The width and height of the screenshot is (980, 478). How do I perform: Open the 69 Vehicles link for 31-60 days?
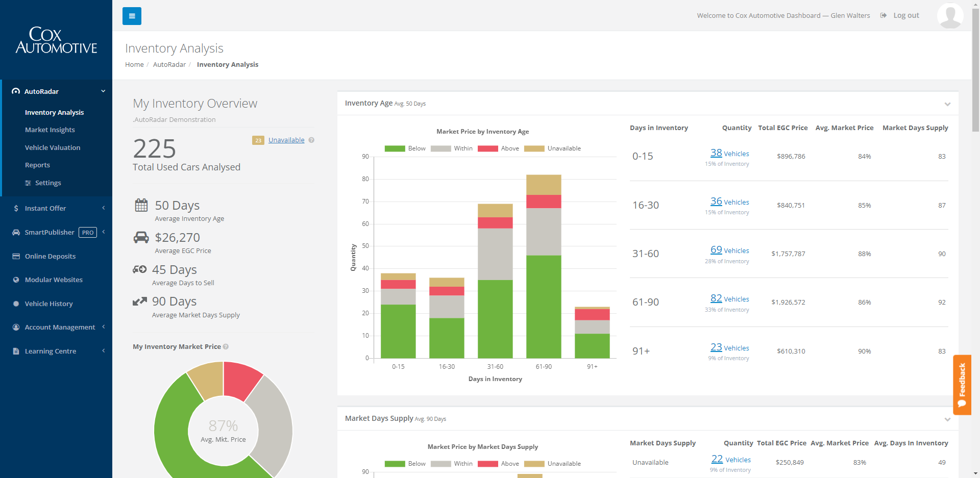(729, 249)
